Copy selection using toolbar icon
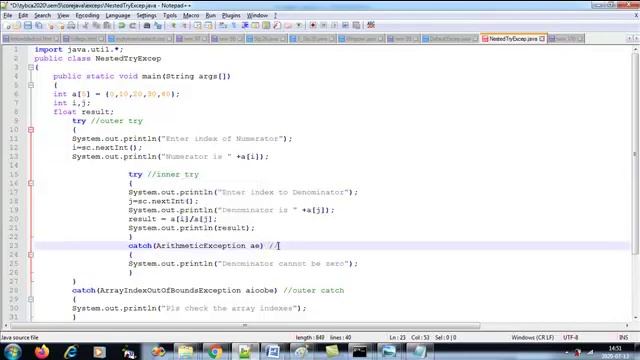Image resolution: width=640 pixels, height=360 pixels. coord(96,25)
